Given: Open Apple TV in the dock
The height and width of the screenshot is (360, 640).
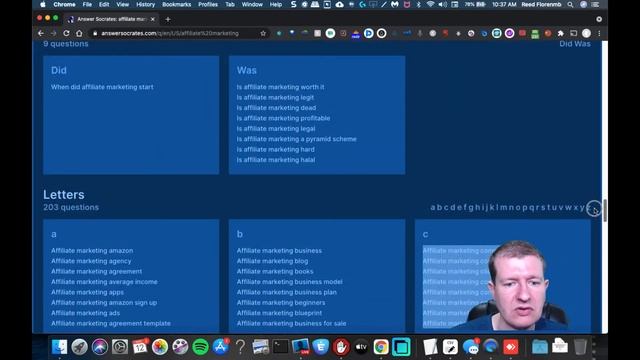Looking at the screenshot, I should pos(361,347).
